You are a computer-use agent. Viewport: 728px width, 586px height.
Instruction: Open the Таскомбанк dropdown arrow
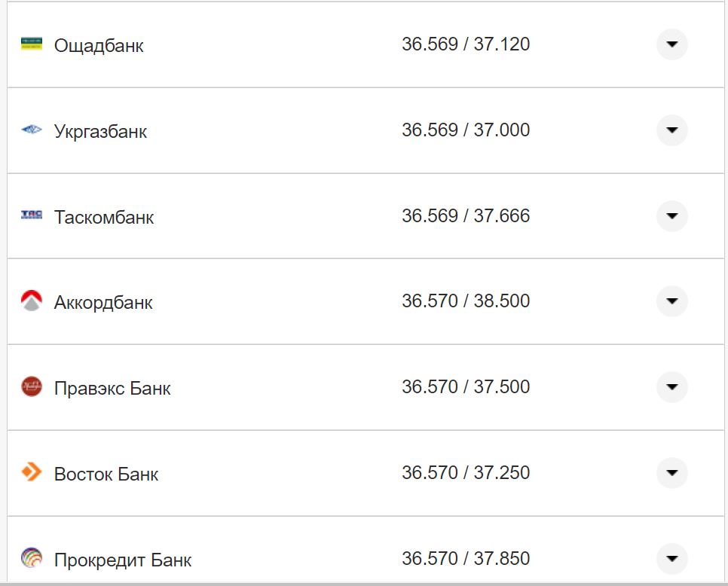[671, 216]
